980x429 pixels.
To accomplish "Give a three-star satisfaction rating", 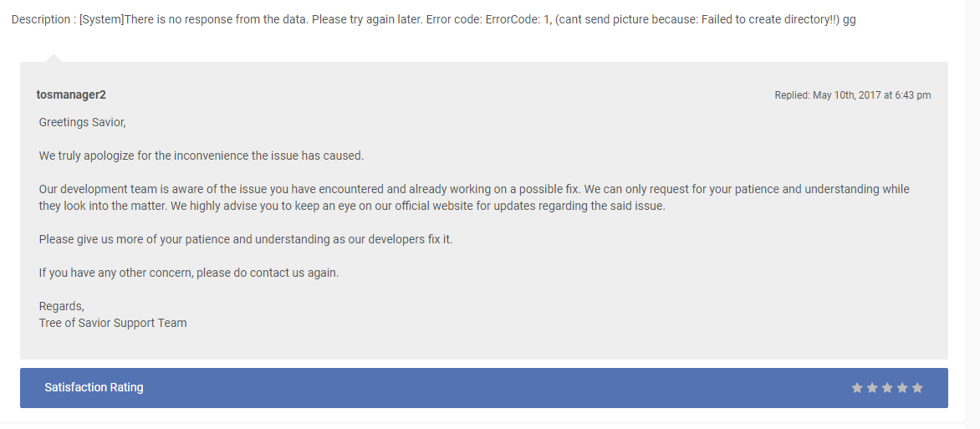I will point(887,388).
